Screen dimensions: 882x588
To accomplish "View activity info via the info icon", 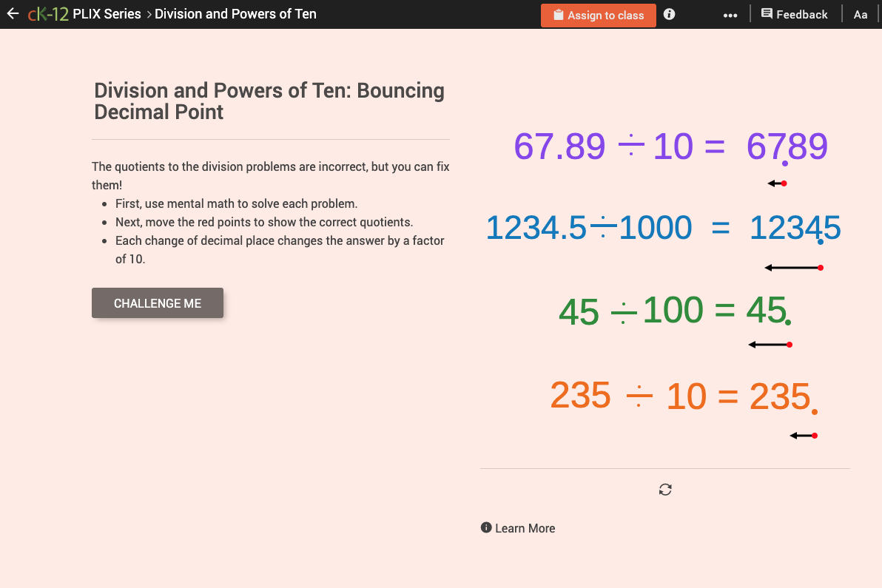I will [669, 13].
